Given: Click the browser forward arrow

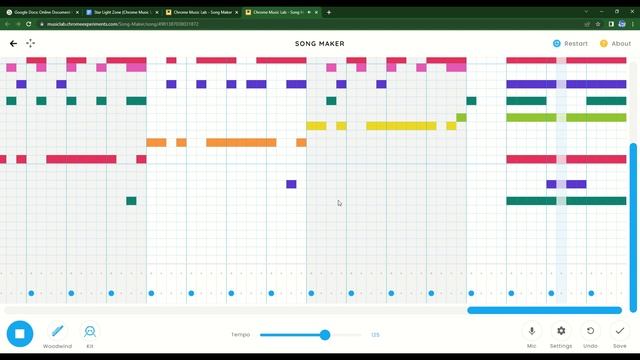Looking at the screenshot, I should [x=18, y=24].
